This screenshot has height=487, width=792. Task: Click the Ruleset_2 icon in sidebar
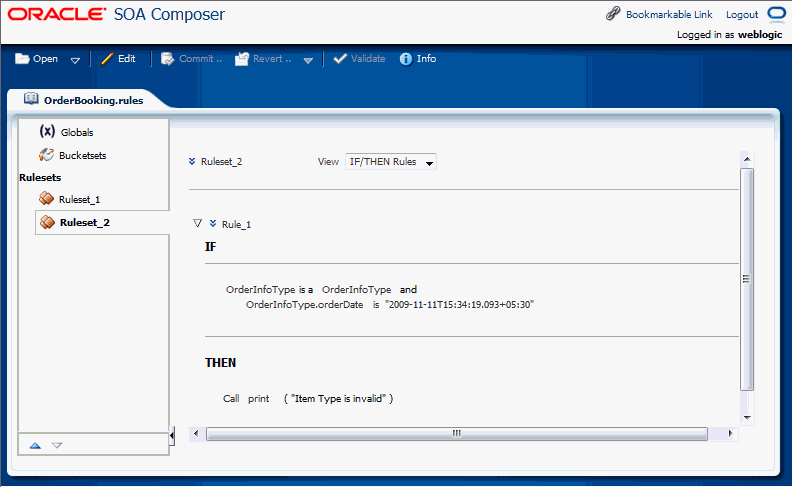(47, 221)
